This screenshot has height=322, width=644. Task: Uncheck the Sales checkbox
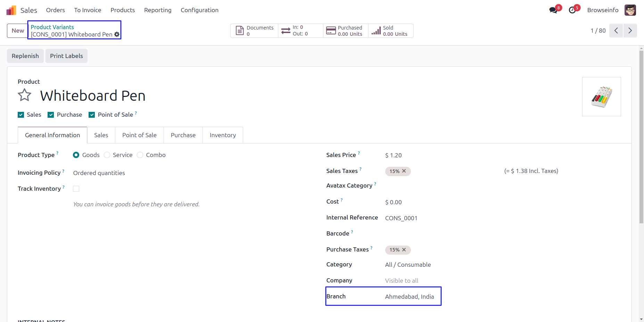point(21,115)
